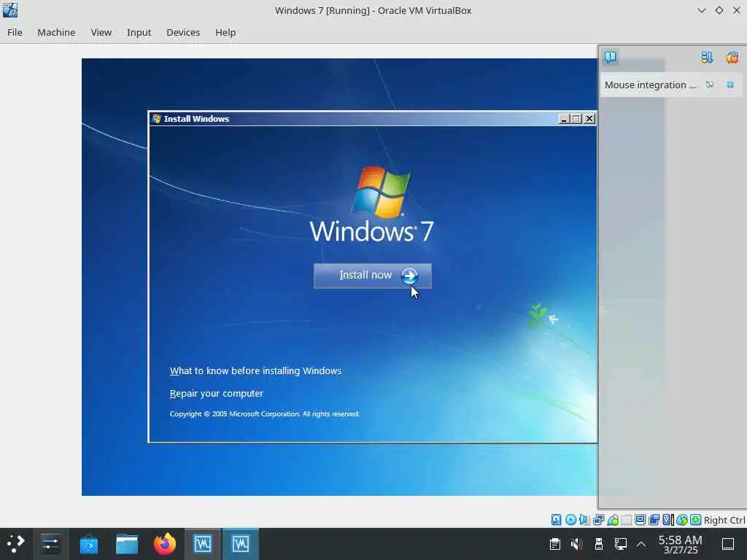Click the muted volume tray icon

pyautogui.click(x=576, y=544)
